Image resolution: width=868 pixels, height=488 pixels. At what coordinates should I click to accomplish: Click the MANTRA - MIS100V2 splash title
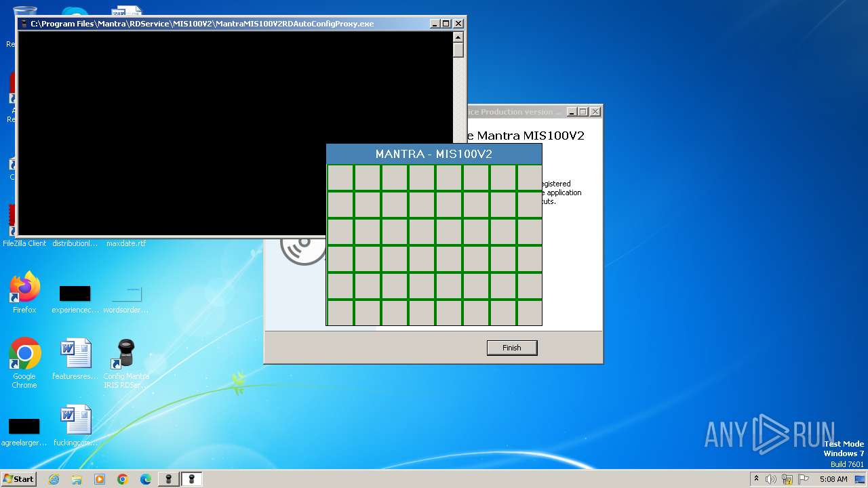(x=434, y=154)
